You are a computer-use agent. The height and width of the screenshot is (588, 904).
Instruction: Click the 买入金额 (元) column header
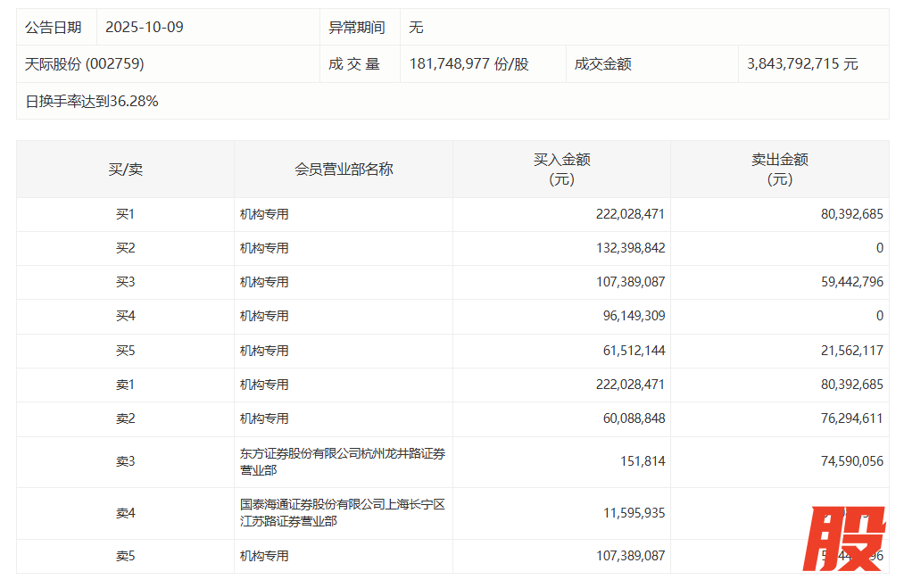click(561, 170)
